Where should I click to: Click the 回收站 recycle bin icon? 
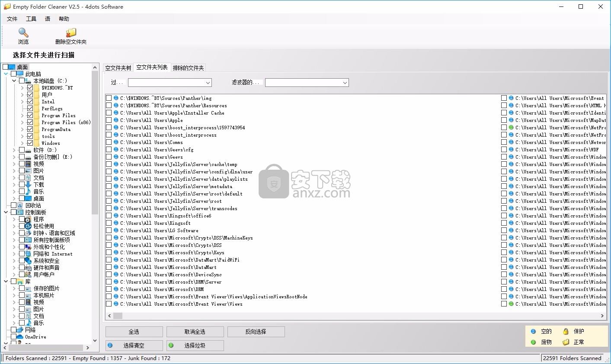20,205
